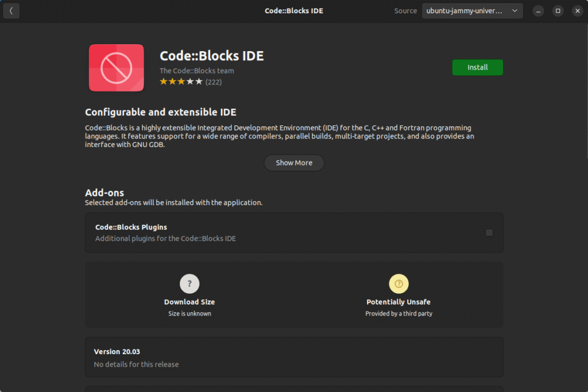This screenshot has width=588, height=392.
Task: Minimize the software window
Action: [537, 11]
